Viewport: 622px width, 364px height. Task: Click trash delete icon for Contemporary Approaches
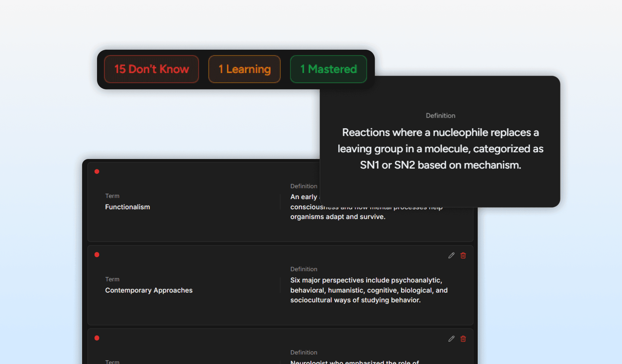pyautogui.click(x=463, y=255)
